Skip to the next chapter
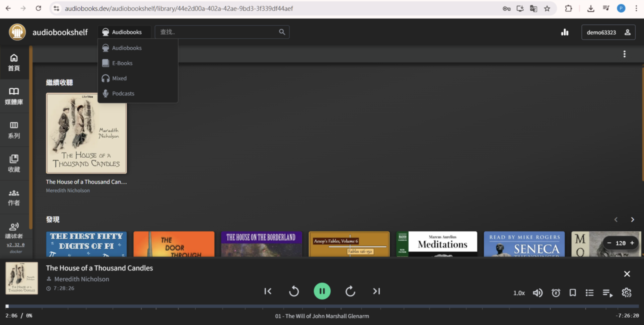This screenshot has height=325, width=644. coord(376,291)
